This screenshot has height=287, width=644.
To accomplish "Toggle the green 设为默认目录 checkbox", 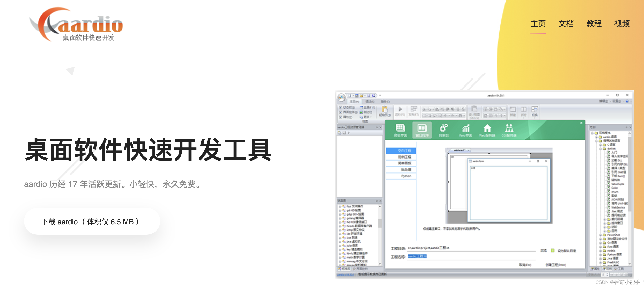I will point(552,250).
